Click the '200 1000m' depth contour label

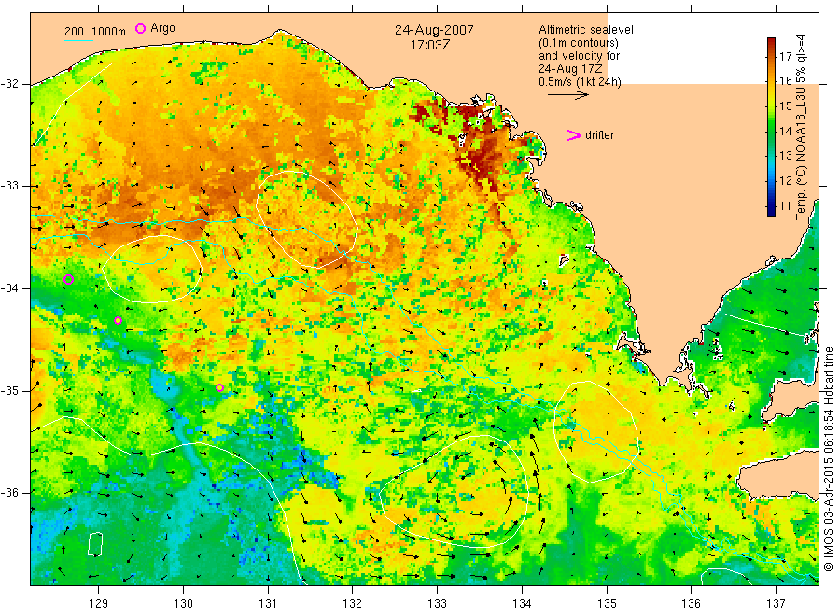(x=95, y=32)
